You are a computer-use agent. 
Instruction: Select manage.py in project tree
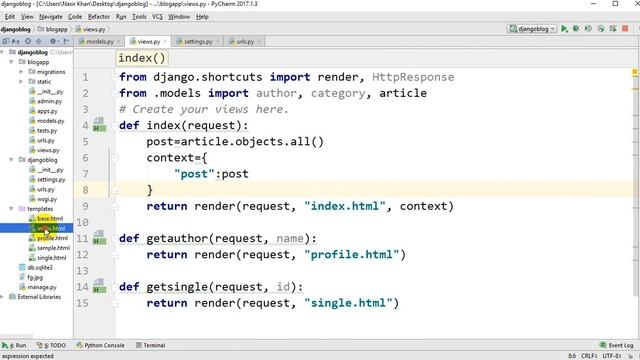tap(38, 287)
